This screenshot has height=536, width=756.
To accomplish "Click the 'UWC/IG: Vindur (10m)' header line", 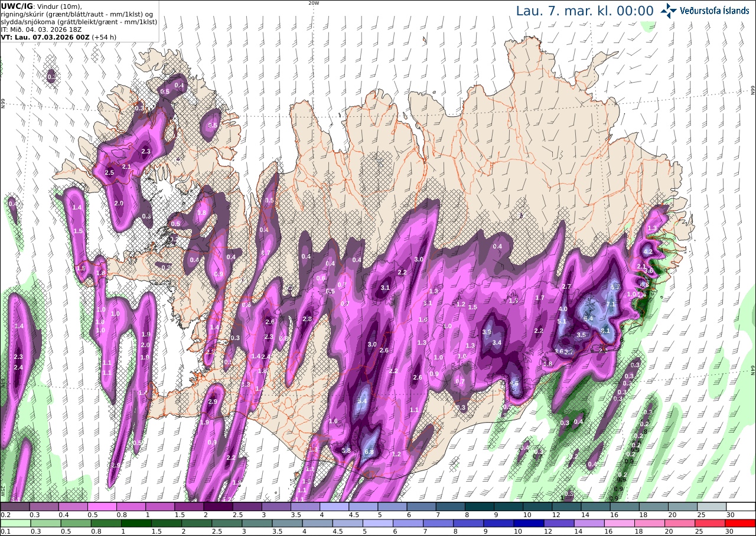I will tap(42, 6).
